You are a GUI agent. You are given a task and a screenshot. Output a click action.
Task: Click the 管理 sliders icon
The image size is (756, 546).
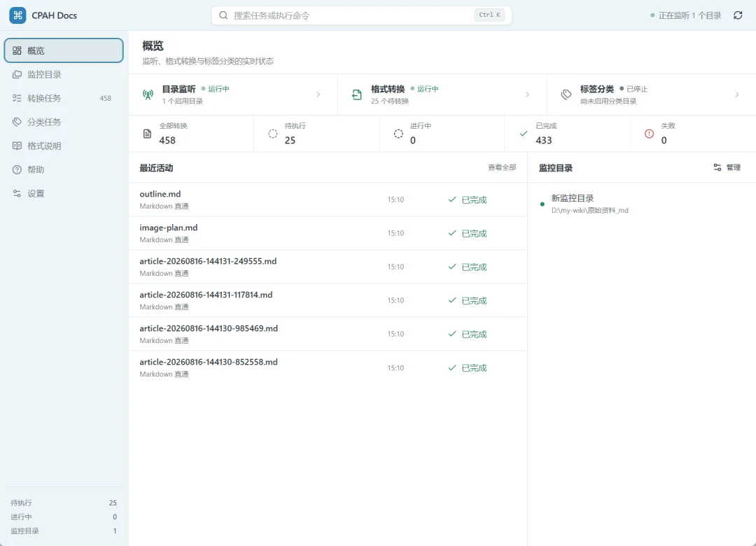717,167
